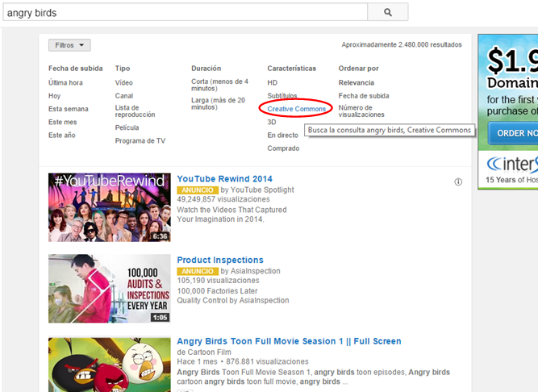Filter uploads by Hoy
538x392 pixels.
tap(55, 96)
